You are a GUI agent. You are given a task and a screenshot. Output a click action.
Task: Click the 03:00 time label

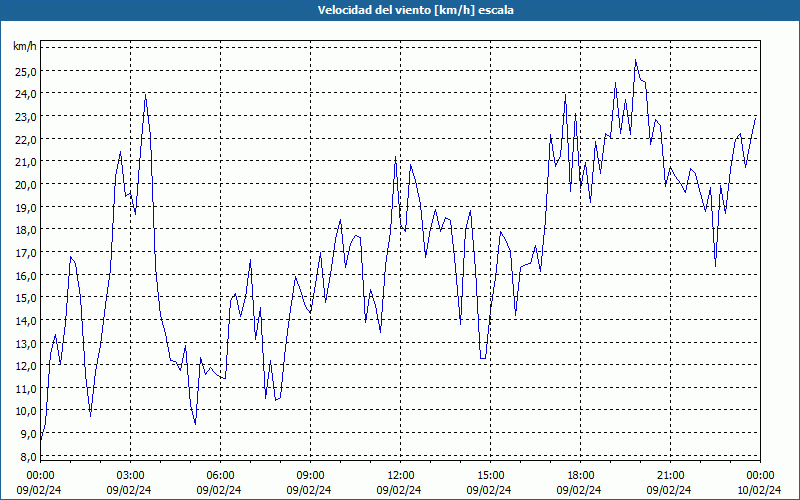click(131, 476)
